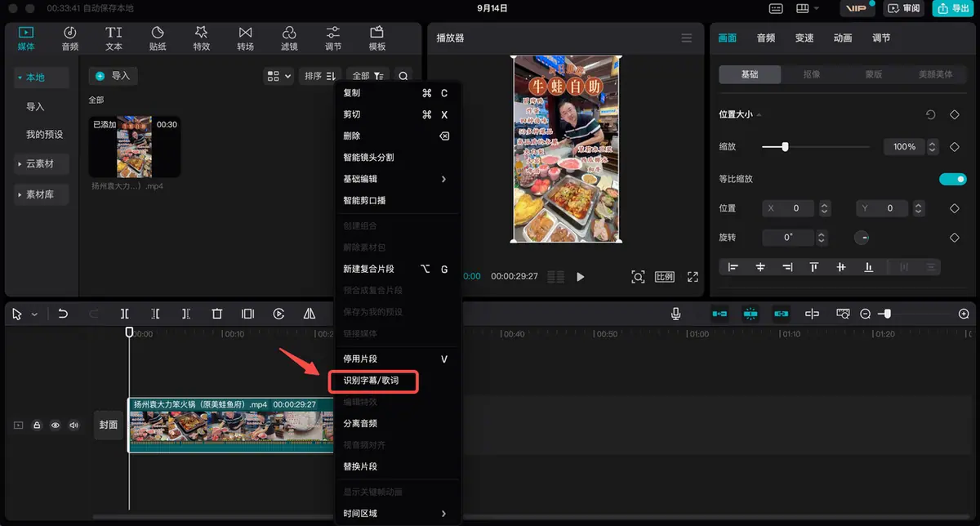Add keyframe diamond on the 缩放 row
The image size is (980, 526).
pos(954,147)
